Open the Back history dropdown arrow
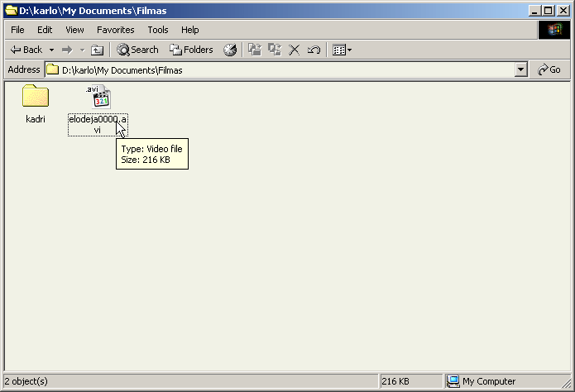 51,50
